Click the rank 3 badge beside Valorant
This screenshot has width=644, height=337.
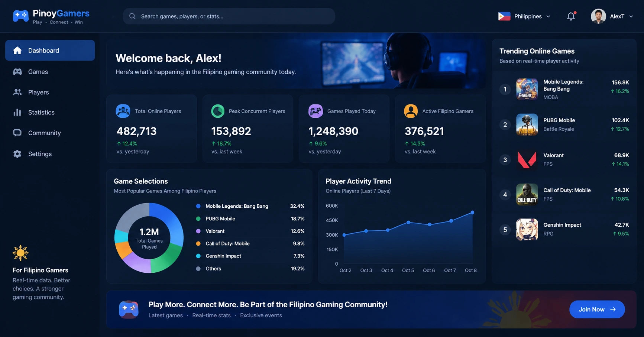point(505,160)
